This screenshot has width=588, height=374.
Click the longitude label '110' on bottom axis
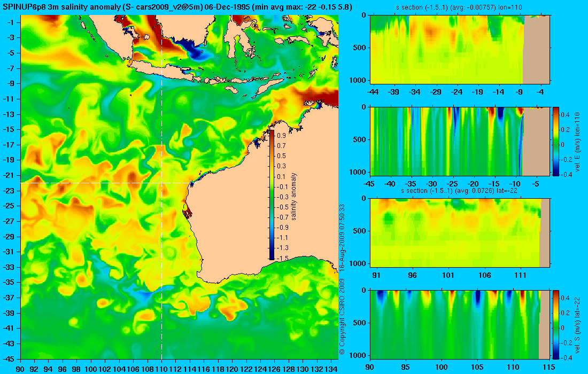tap(161, 369)
